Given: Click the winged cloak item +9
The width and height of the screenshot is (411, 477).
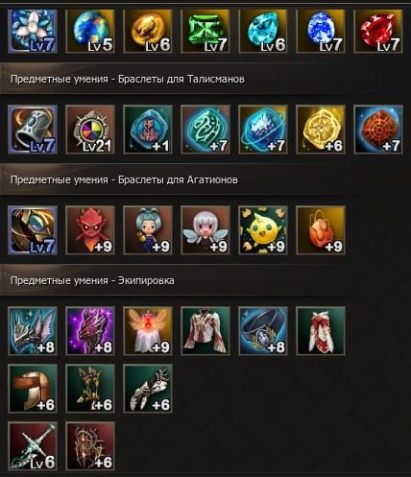Looking at the screenshot, I should point(148,331).
